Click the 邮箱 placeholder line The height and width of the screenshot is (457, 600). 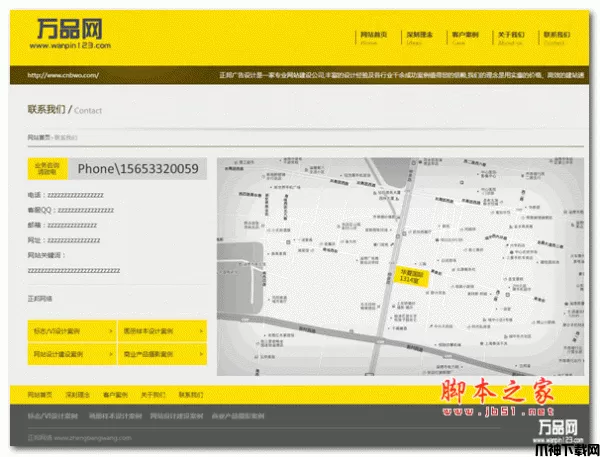62,225
